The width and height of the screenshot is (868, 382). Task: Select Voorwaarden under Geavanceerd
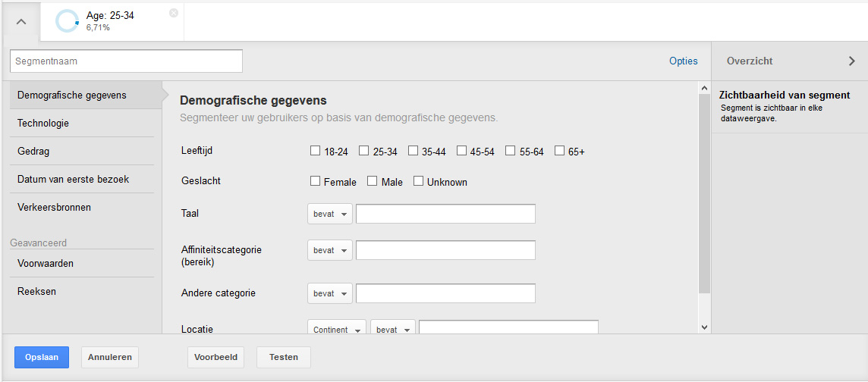pos(46,263)
